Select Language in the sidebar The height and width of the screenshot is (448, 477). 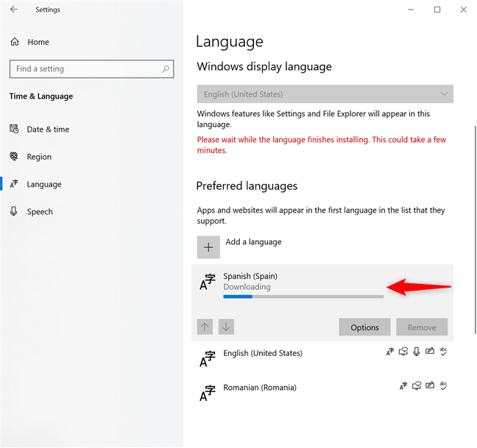click(x=44, y=184)
